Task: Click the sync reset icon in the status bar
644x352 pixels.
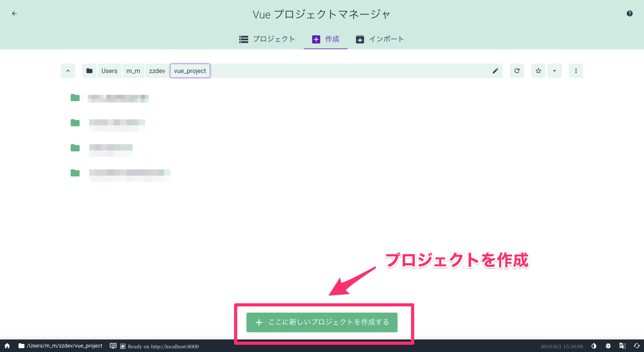Action: 636,346
